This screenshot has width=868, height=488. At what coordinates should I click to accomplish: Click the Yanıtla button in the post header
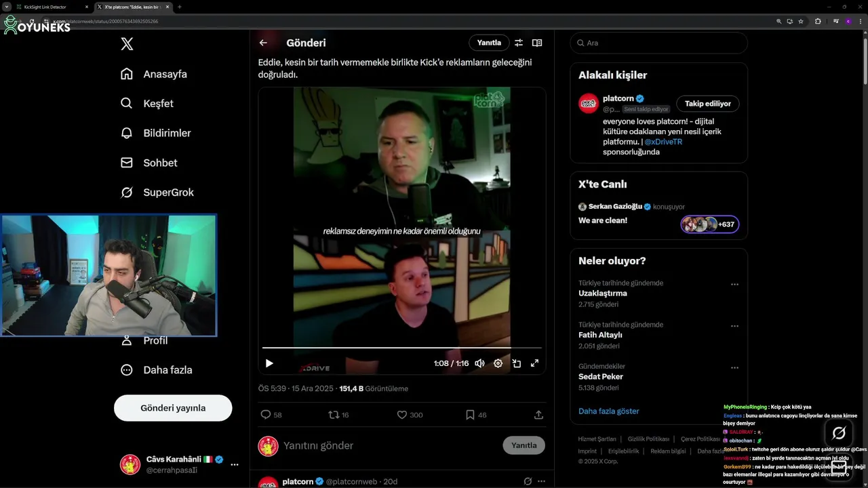tap(489, 43)
